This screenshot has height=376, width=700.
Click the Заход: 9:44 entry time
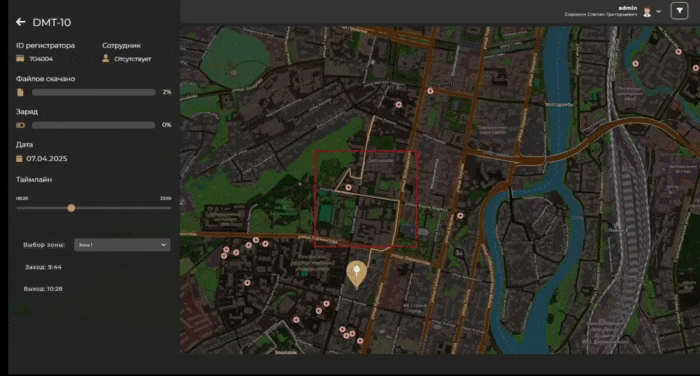pyautogui.click(x=43, y=267)
